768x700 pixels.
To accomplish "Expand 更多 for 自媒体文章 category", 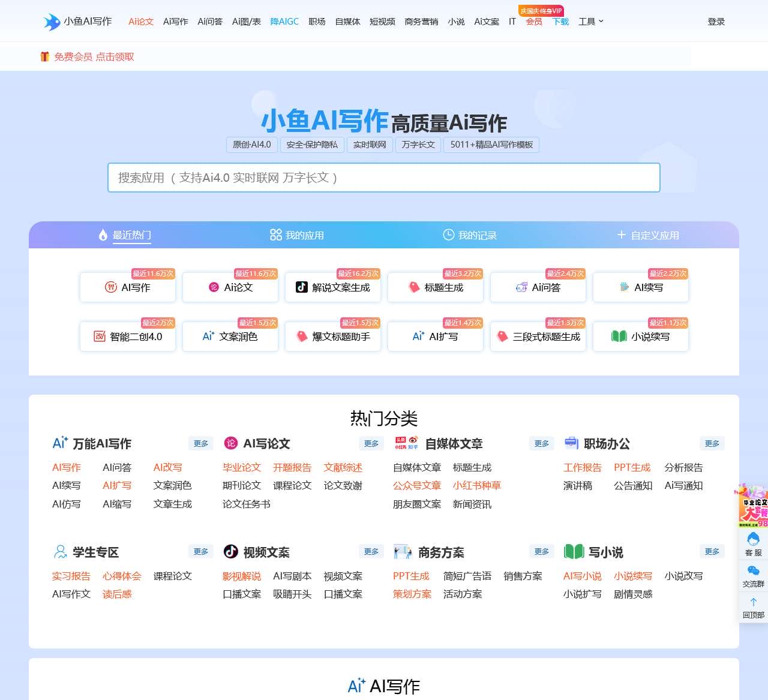I will pyautogui.click(x=542, y=443).
